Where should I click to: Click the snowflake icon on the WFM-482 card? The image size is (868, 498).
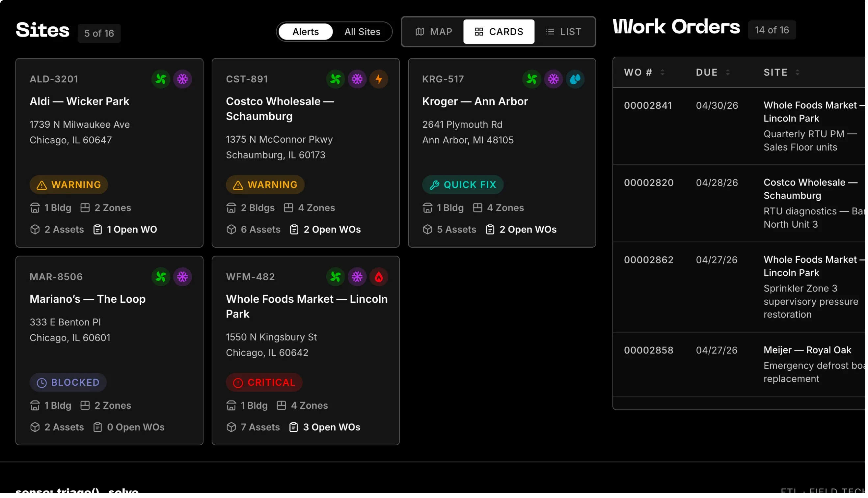[x=358, y=277]
